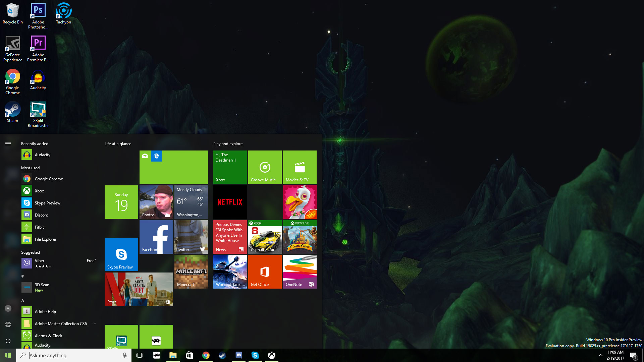Open the user account icon in Start
This screenshot has width=644, height=362.
pyautogui.click(x=8, y=308)
